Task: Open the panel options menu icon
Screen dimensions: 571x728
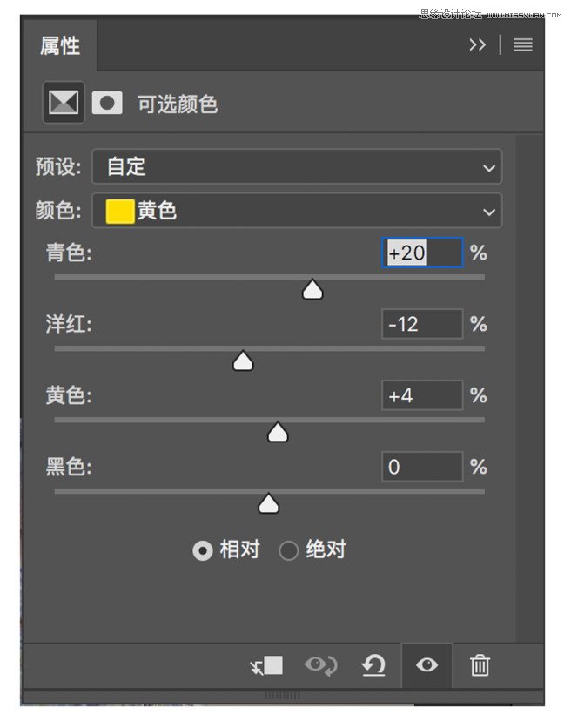Action: coord(523,45)
